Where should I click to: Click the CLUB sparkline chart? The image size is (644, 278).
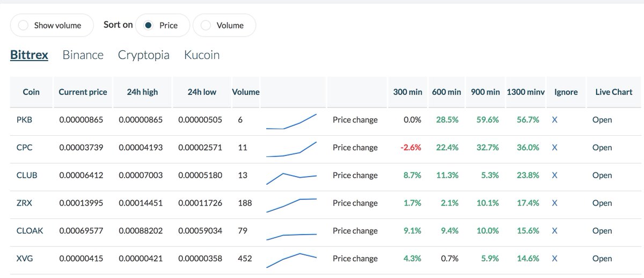(291, 178)
